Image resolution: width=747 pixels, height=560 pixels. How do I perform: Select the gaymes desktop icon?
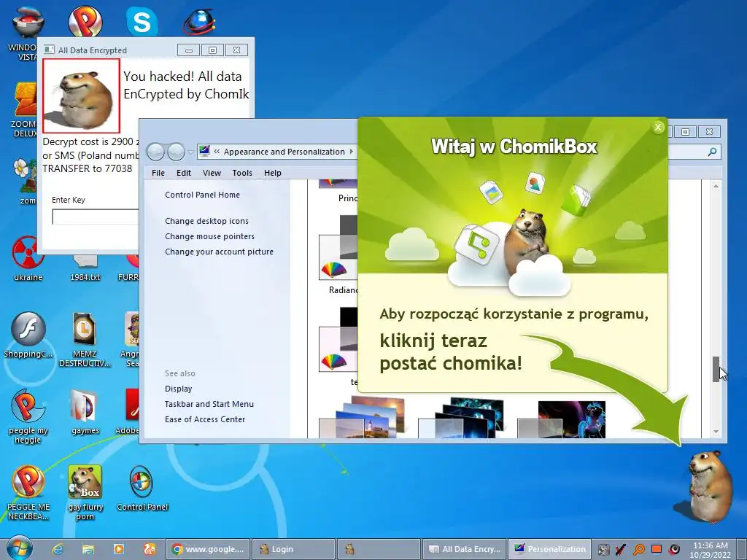[85, 412]
